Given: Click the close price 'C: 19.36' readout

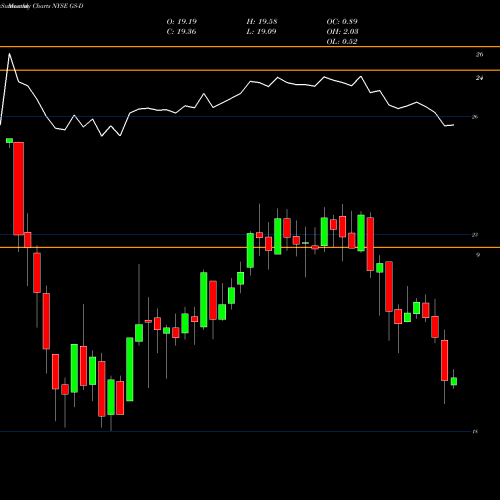Looking at the screenshot, I should tap(181, 32).
